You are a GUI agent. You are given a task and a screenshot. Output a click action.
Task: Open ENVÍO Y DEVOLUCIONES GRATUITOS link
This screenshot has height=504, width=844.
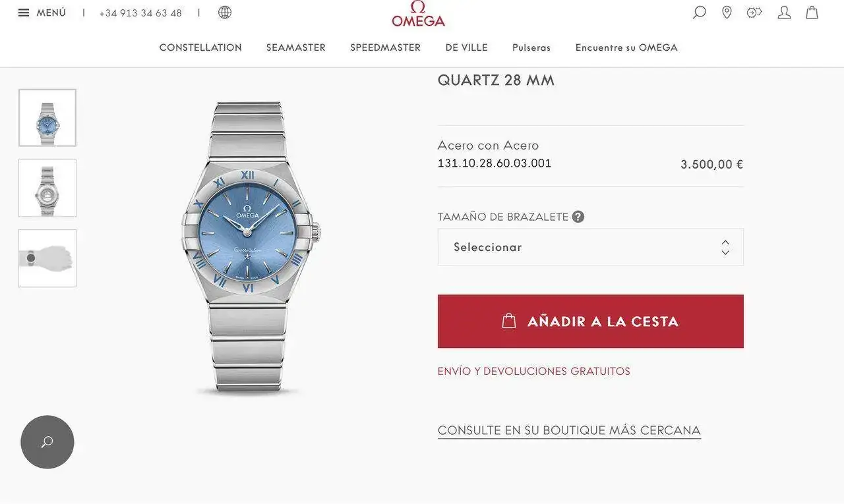tap(534, 372)
